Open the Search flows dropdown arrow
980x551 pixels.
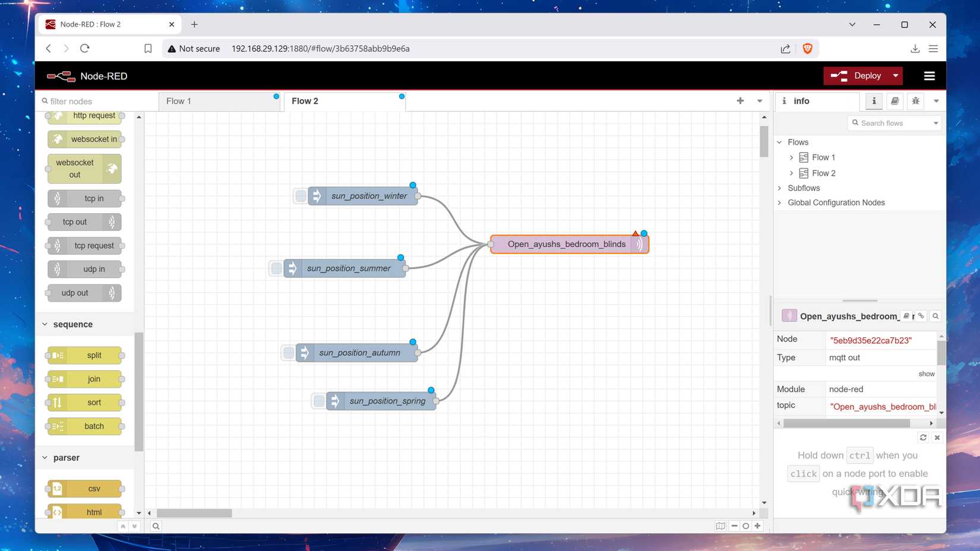click(x=934, y=123)
